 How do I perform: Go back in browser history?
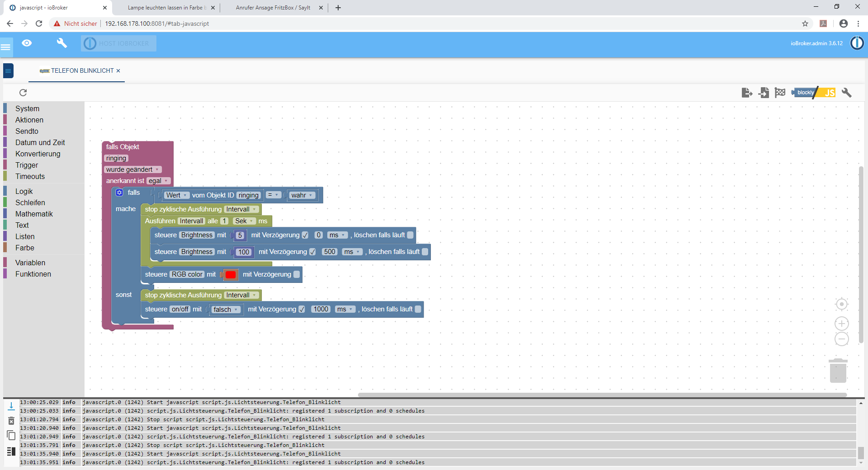10,23
